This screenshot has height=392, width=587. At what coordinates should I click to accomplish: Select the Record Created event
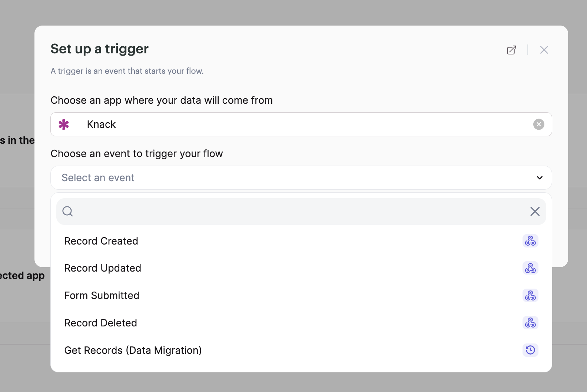[101, 241]
